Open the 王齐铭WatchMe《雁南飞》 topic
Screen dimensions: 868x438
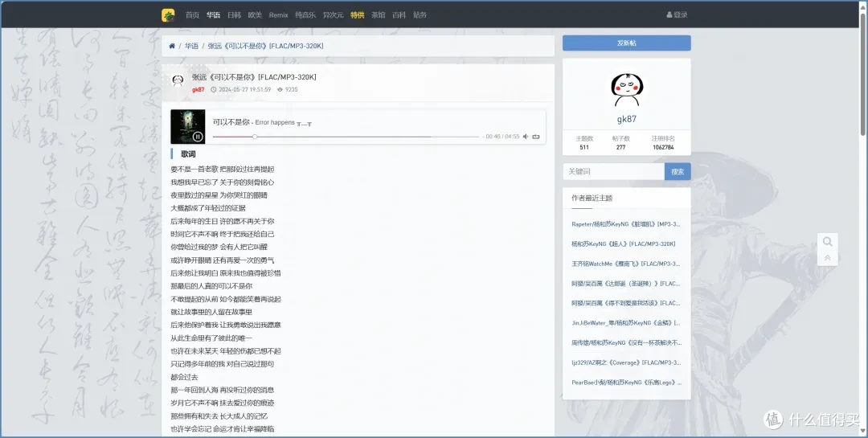[626, 264]
